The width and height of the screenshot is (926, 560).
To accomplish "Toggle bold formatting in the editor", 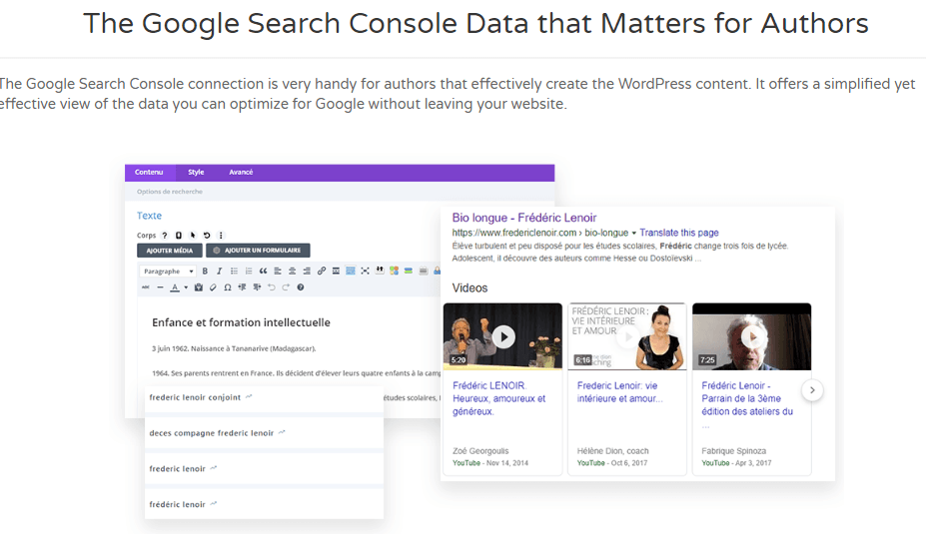I will [205, 271].
